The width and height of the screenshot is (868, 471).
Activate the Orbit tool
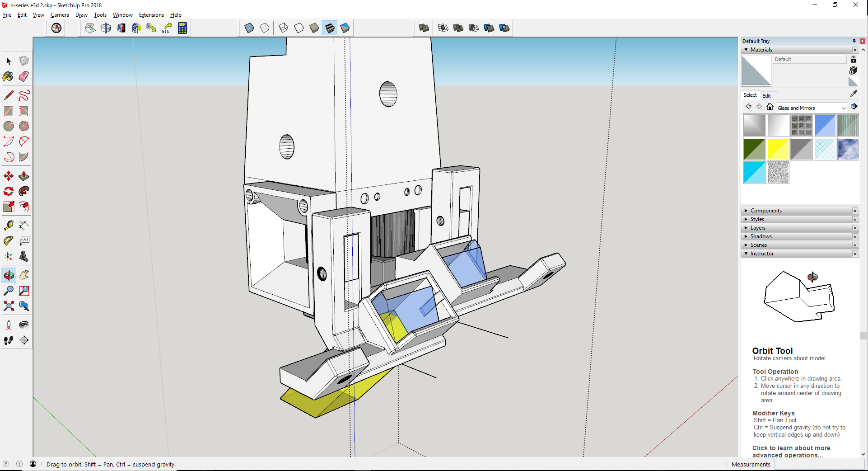(9, 275)
